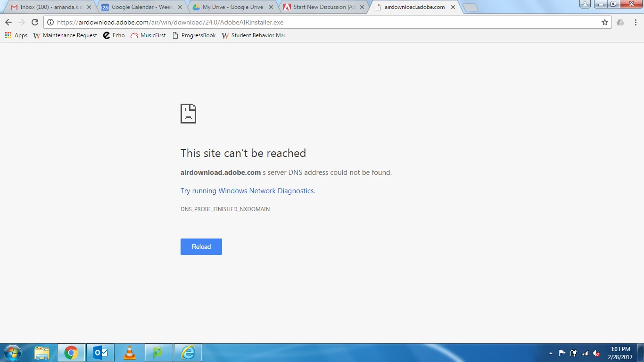This screenshot has height=362, width=644.
Task: Open the ProgressBook bookmark
Action: [194, 35]
